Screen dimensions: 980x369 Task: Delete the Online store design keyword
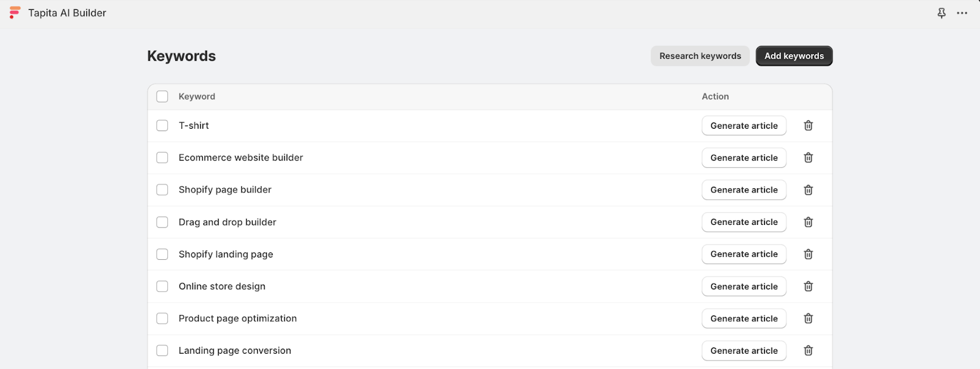(x=808, y=286)
